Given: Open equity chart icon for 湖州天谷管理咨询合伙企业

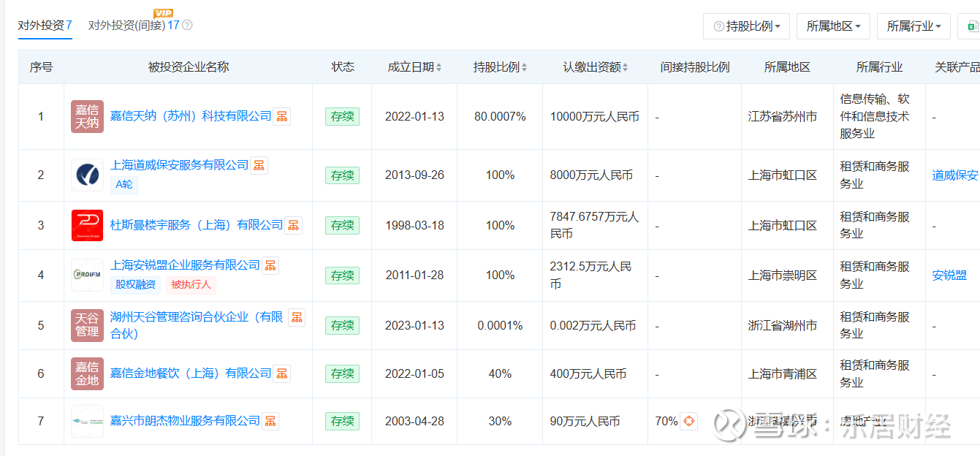Looking at the screenshot, I should (x=296, y=317).
